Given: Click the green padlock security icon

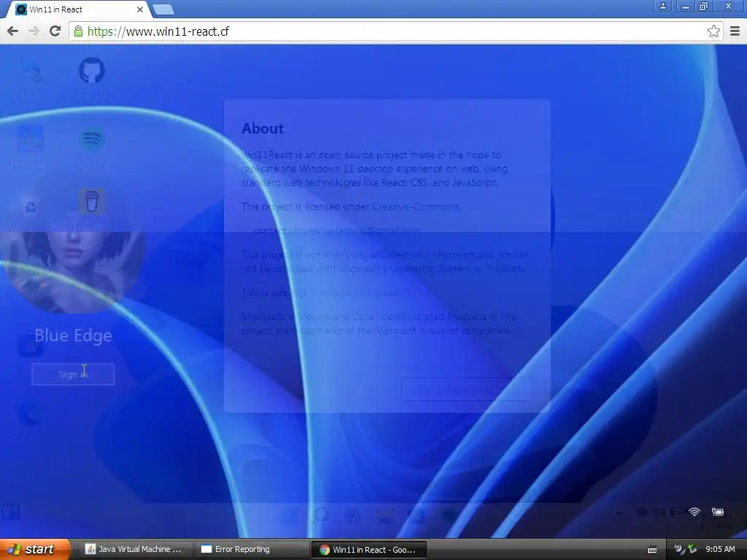Looking at the screenshot, I should [78, 31].
